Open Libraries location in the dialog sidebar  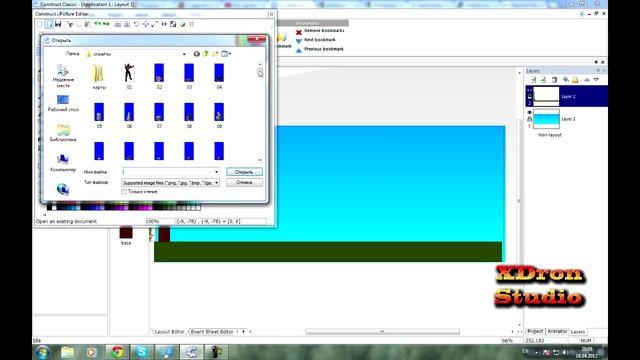63,133
